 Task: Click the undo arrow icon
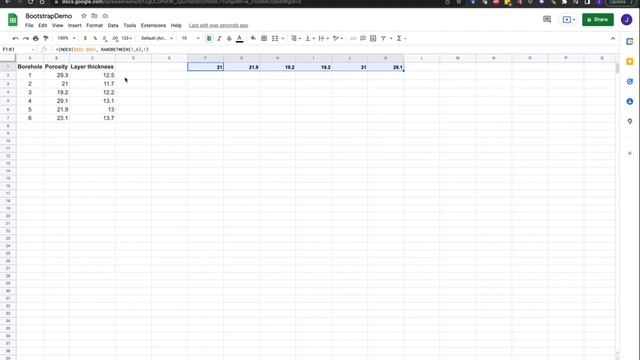(16, 38)
